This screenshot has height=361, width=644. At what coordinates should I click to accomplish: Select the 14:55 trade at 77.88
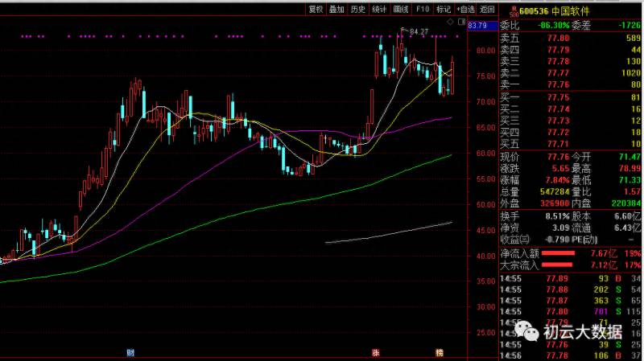click(x=571, y=289)
